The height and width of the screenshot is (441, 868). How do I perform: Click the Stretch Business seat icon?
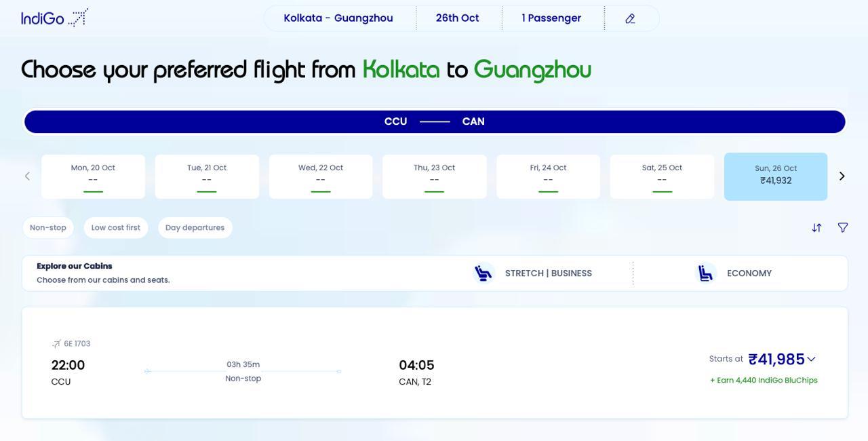pyautogui.click(x=484, y=273)
